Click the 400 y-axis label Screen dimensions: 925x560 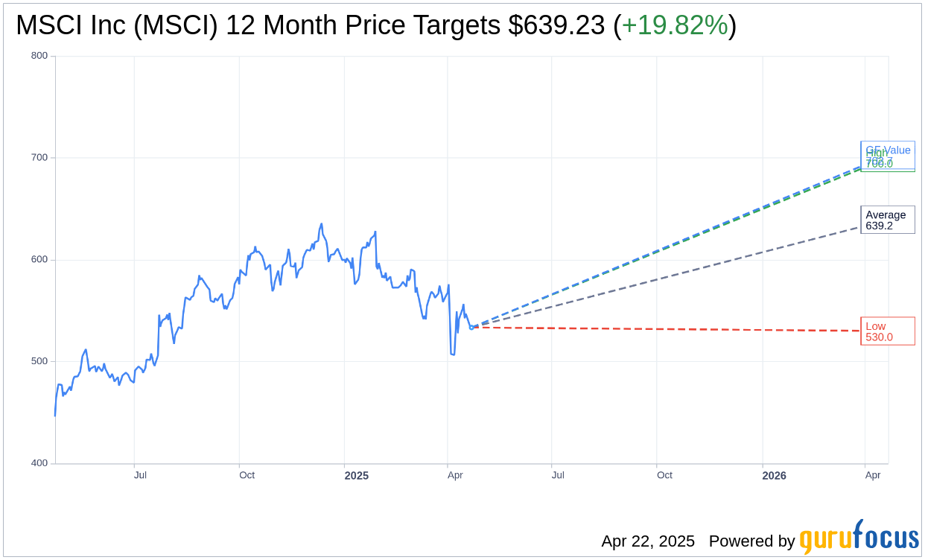(39, 463)
